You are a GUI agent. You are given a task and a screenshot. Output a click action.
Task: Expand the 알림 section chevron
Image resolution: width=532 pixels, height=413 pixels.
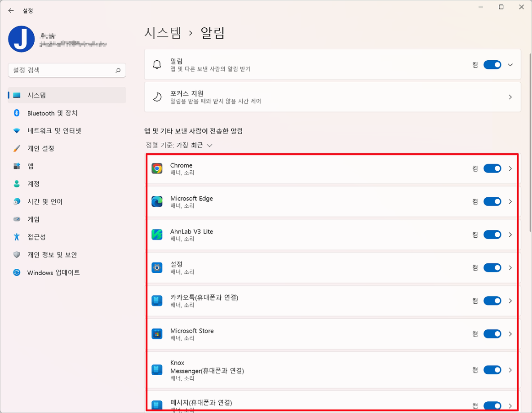pos(510,64)
